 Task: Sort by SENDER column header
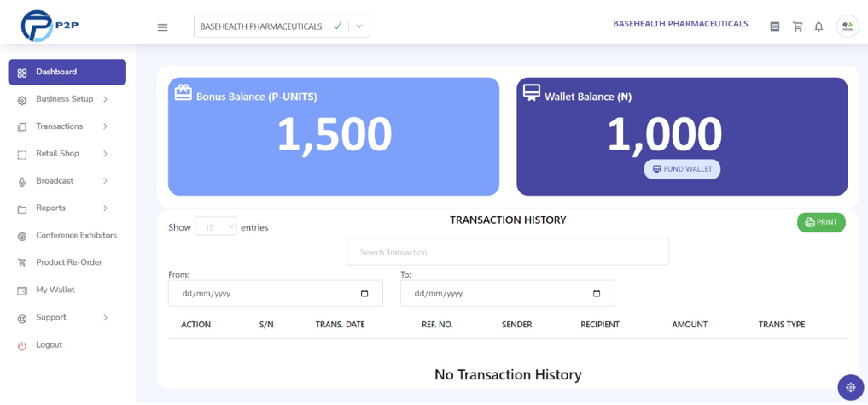pos(517,325)
